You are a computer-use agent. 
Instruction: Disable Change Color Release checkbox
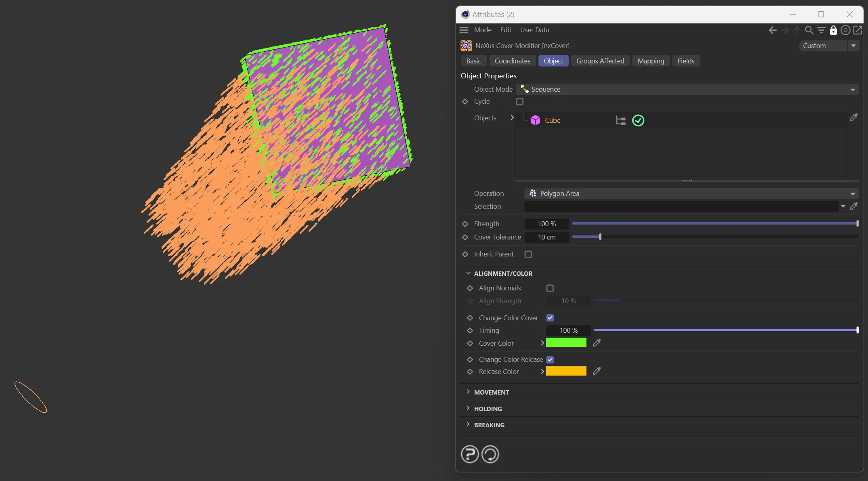pos(550,359)
